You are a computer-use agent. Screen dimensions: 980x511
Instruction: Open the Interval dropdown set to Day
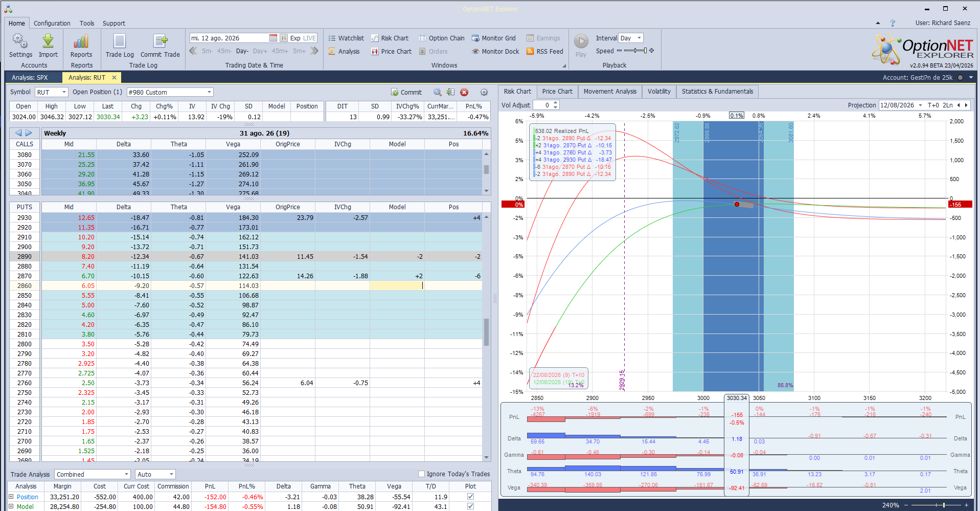[631, 38]
